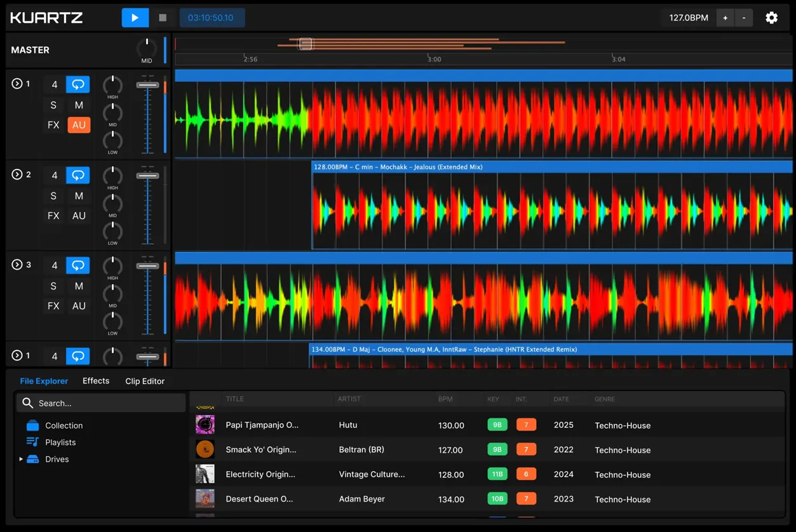Click the track 2 volume fader handle

pos(147,176)
